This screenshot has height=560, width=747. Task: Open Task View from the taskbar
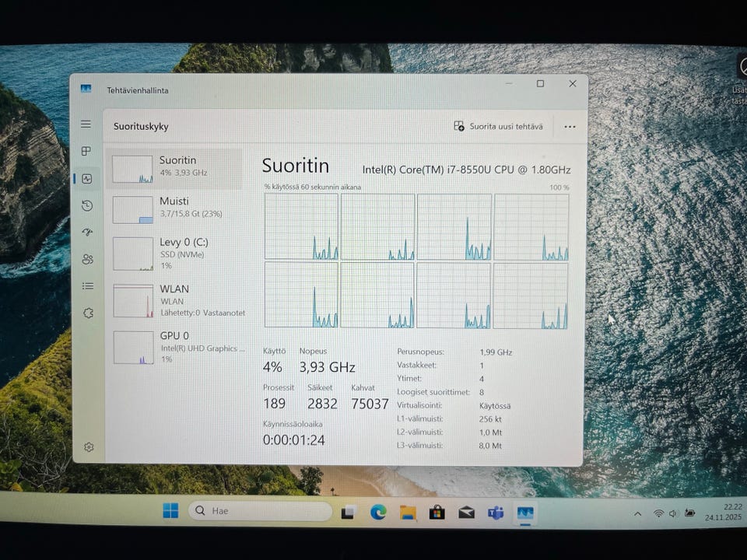coord(349,513)
